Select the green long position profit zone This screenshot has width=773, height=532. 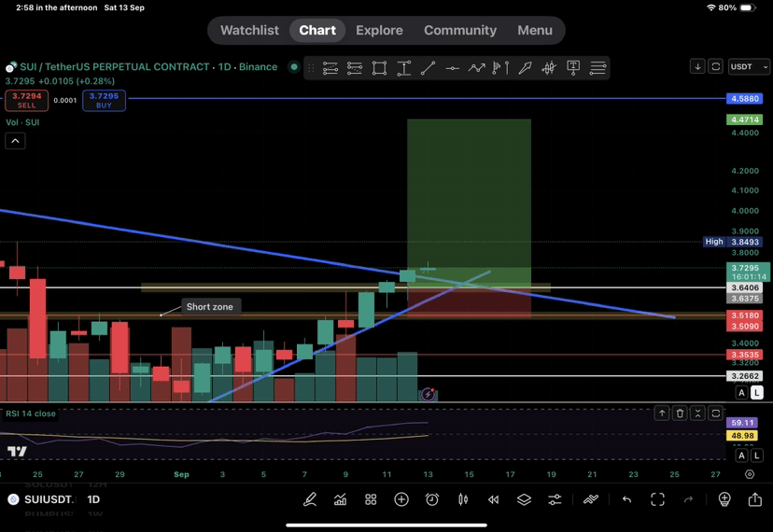pyautogui.click(x=469, y=203)
